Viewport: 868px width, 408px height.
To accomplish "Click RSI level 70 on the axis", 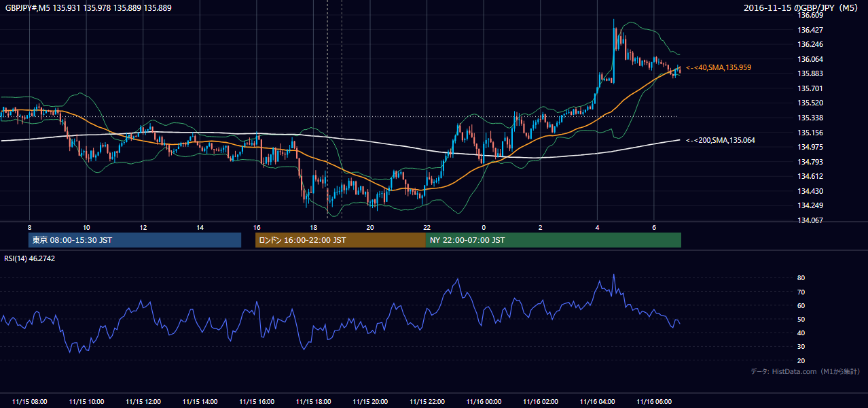I will click(801, 292).
